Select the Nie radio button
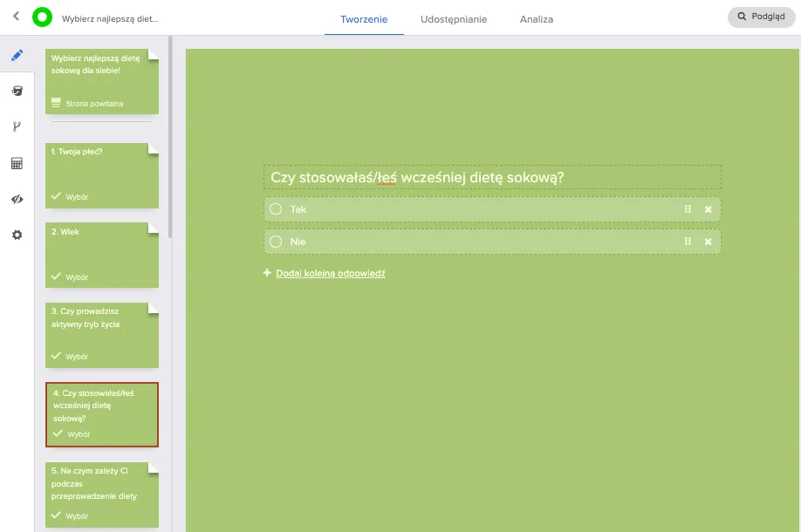 [276, 242]
